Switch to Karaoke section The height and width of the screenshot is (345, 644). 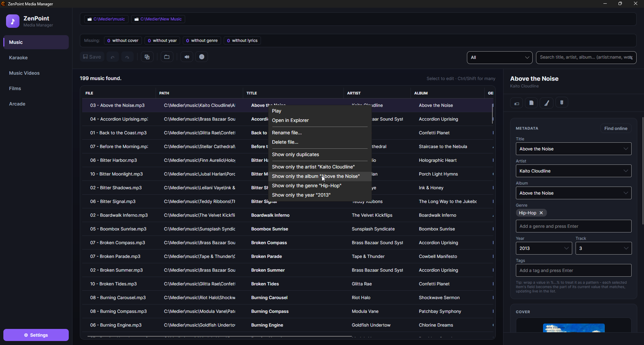pos(36,58)
